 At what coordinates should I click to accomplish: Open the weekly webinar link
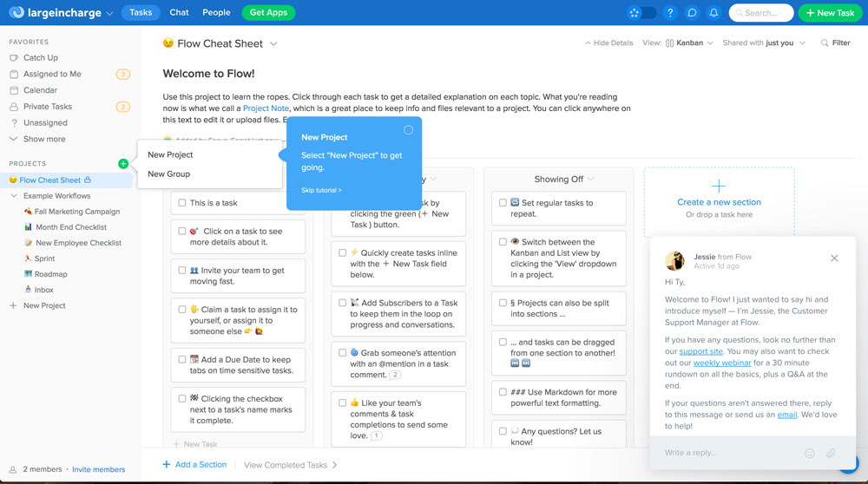722,363
